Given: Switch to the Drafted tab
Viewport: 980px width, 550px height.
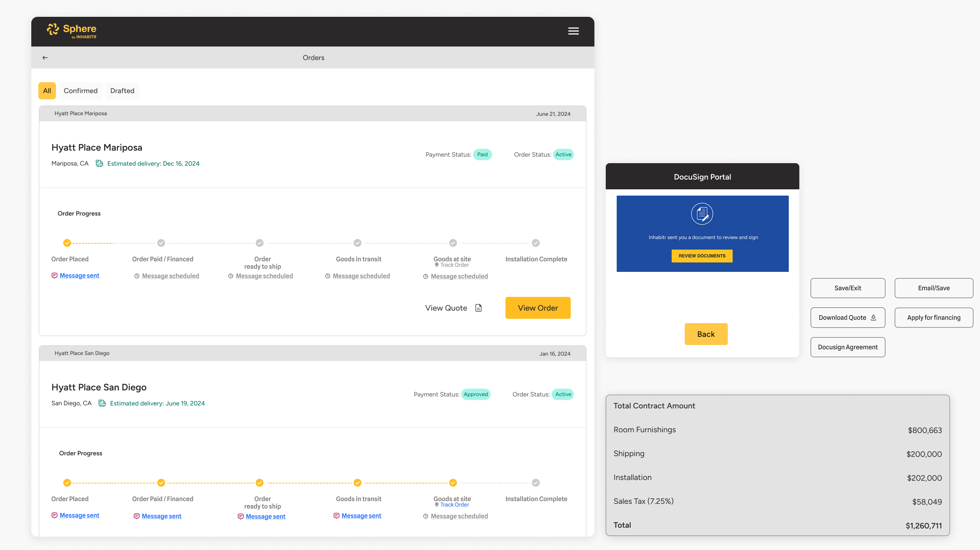Looking at the screenshot, I should (x=122, y=91).
